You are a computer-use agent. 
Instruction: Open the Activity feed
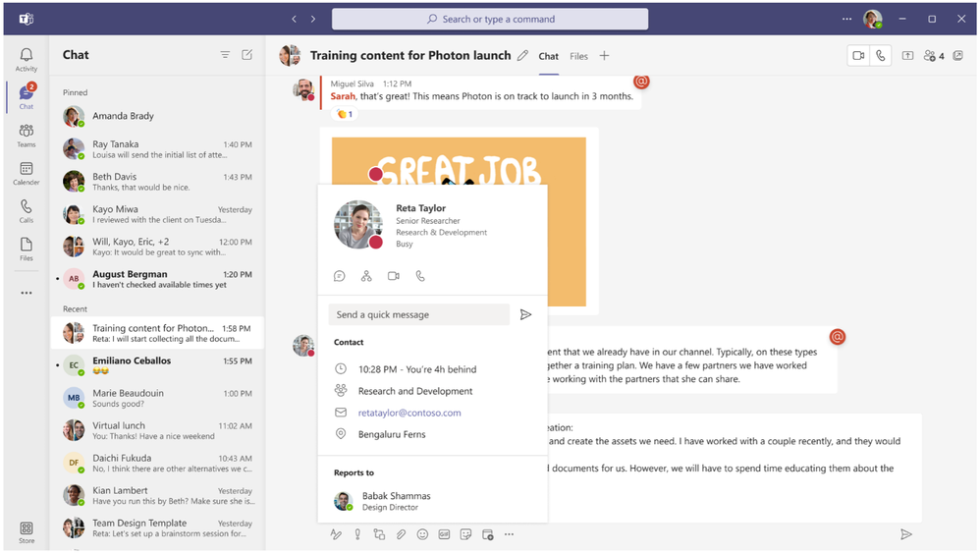pos(27,59)
